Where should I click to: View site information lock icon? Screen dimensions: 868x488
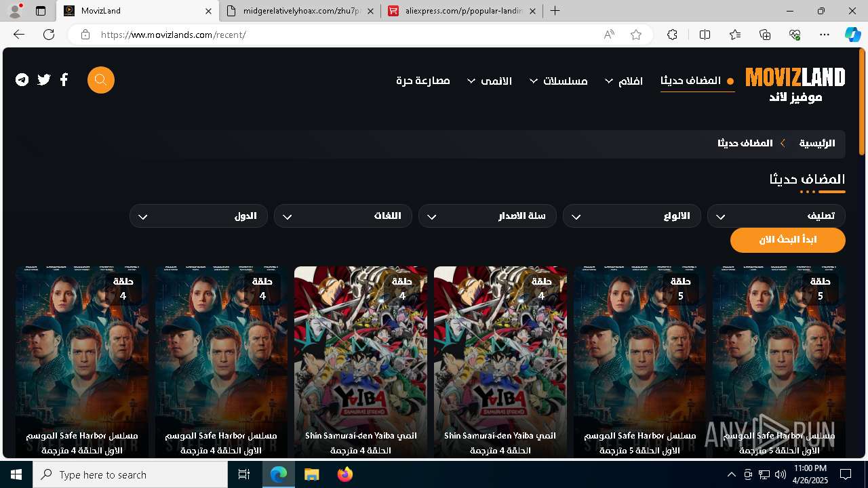tap(85, 35)
